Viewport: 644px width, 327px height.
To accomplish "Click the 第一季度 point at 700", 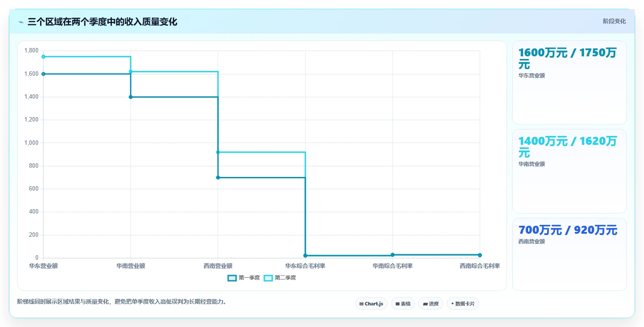I will point(218,177).
